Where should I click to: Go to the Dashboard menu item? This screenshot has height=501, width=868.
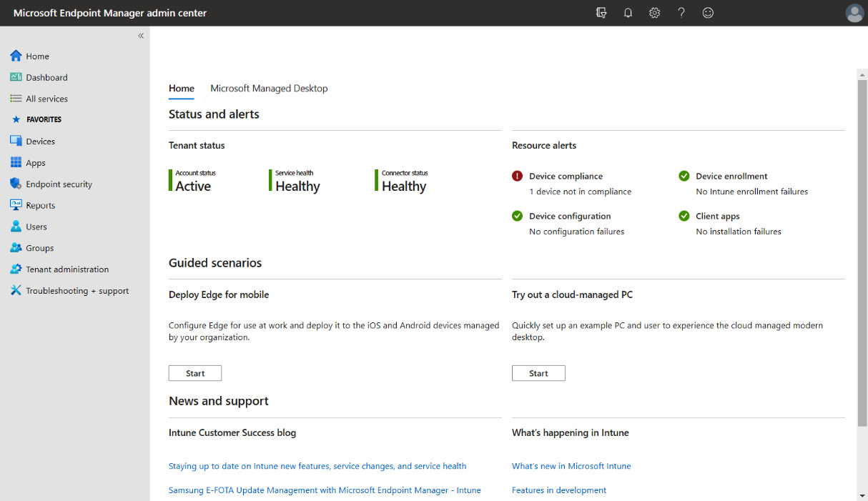(x=46, y=77)
